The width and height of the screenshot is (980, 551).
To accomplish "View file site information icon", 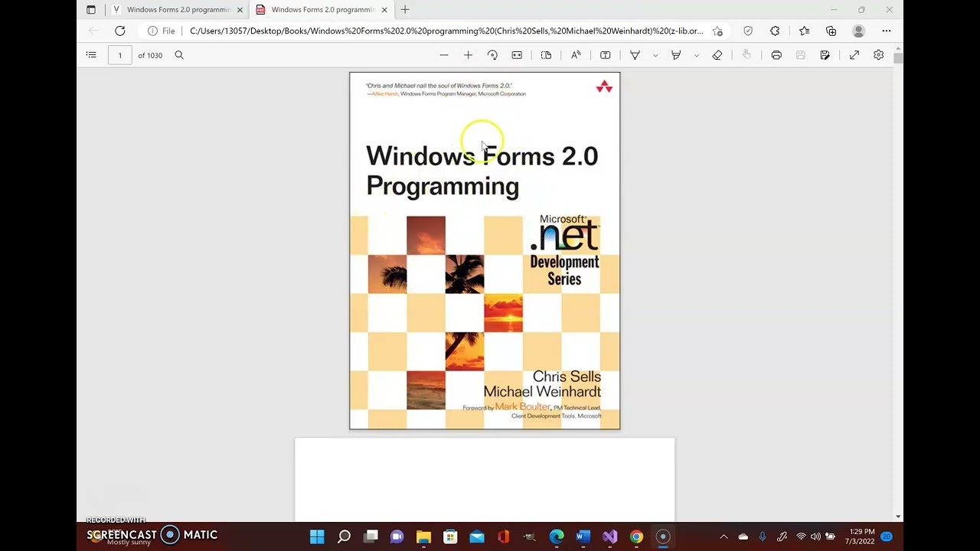I will pos(152,31).
